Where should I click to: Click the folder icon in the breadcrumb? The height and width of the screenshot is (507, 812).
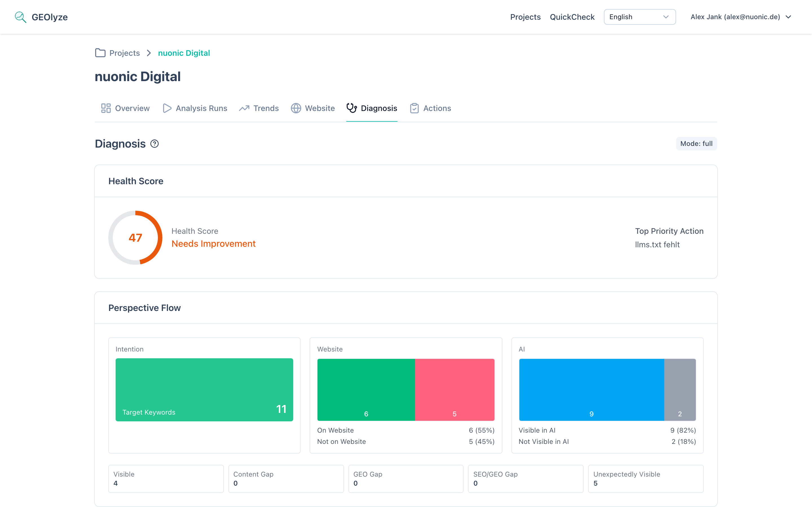pyautogui.click(x=100, y=53)
